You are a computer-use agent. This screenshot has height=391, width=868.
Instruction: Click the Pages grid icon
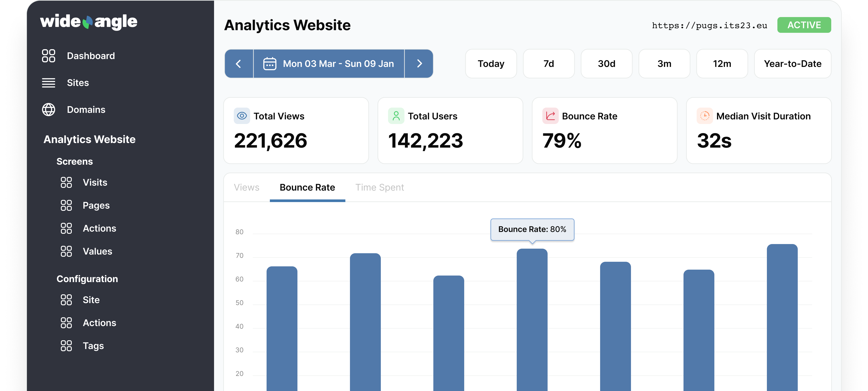66,205
